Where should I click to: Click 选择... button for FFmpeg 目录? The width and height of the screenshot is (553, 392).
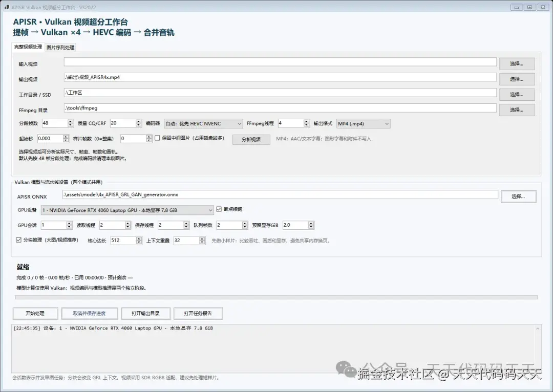(x=517, y=110)
